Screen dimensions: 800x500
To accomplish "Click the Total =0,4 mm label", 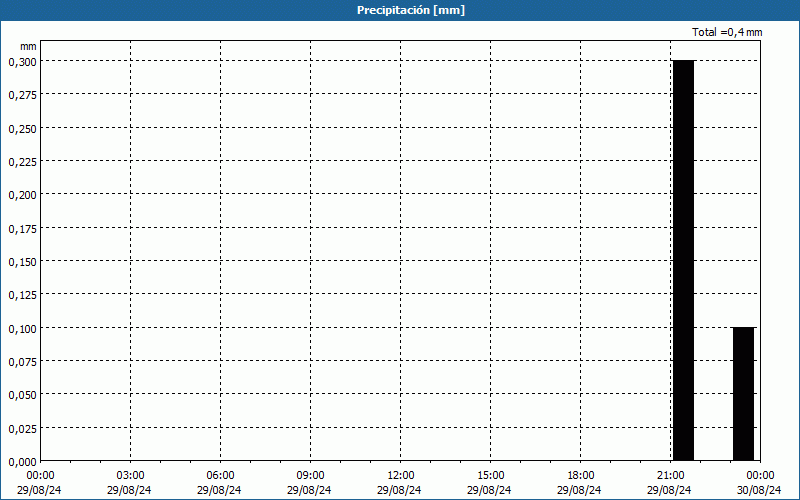I will [x=727, y=32].
